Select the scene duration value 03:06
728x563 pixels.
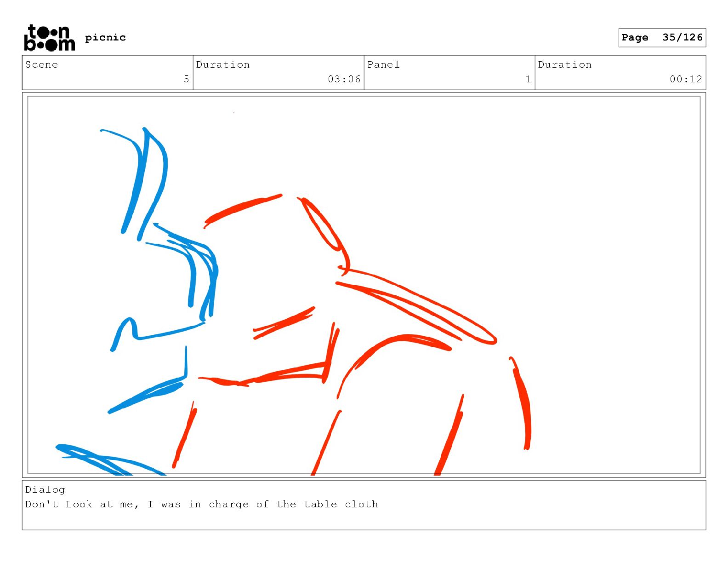click(x=344, y=79)
